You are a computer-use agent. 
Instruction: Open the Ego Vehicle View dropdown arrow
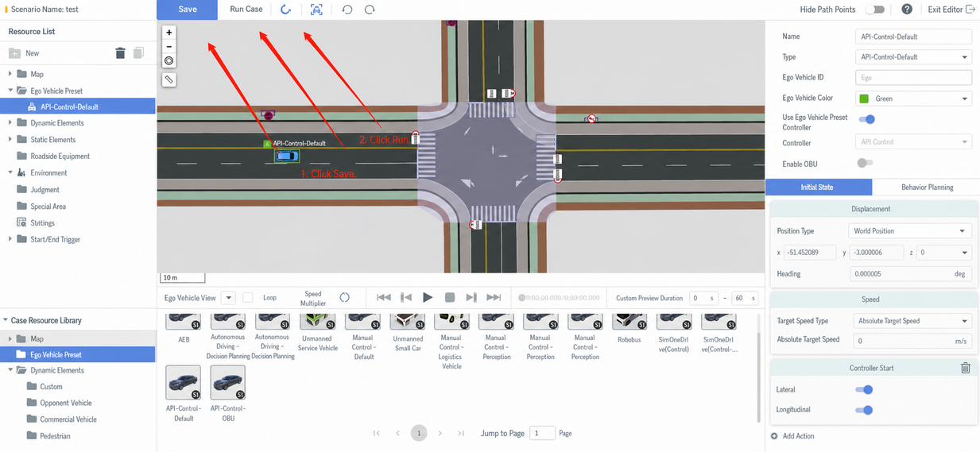pyautogui.click(x=228, y=298)
